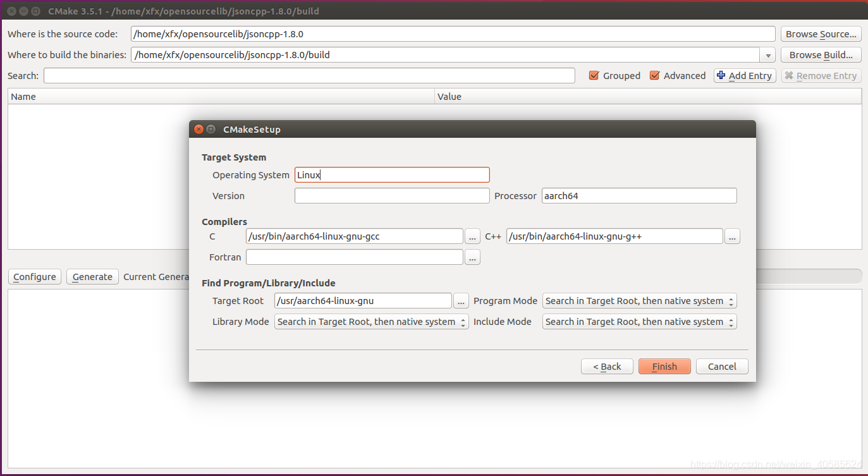Image resolution: width=868 pixels, height=476 pixels.
Task: Click the Processor field with aarch64
Action: pyautogui.click(x=640, y=196)
